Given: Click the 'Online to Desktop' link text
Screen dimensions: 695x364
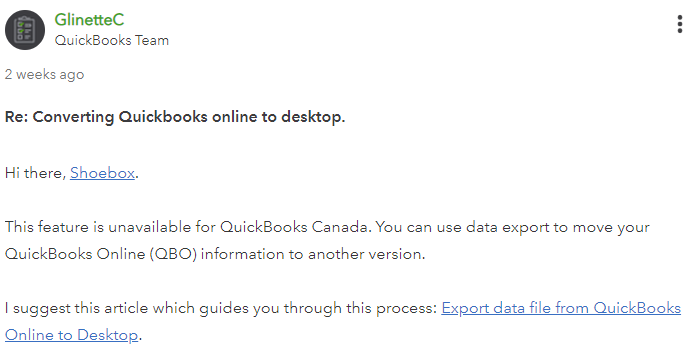Looking at the screenshot, I should point(71,335).
